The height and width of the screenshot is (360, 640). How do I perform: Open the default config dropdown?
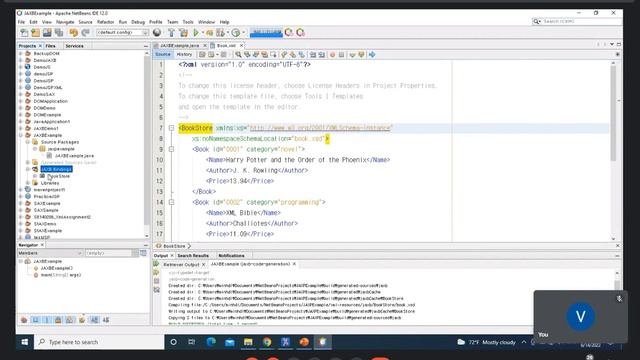tap(122, 33)
